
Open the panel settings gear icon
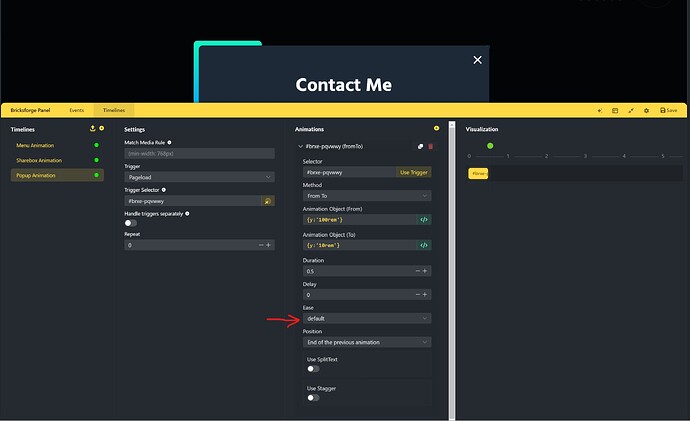(x=646, y=110)
